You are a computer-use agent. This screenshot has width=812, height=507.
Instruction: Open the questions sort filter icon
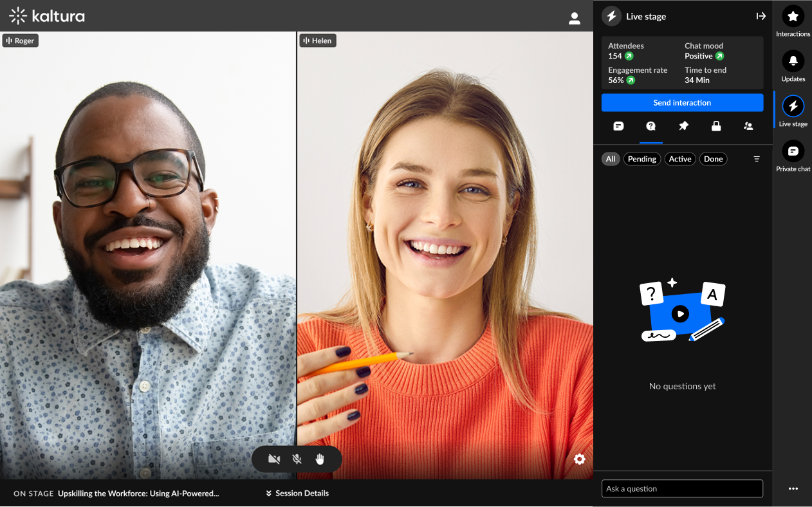(757, 159)
